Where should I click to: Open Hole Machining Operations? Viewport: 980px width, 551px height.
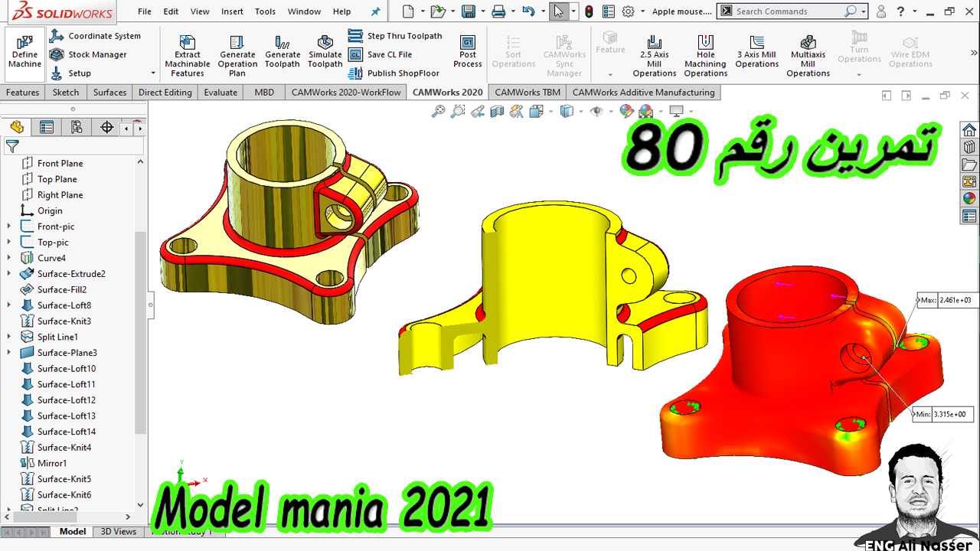point(706,55)
